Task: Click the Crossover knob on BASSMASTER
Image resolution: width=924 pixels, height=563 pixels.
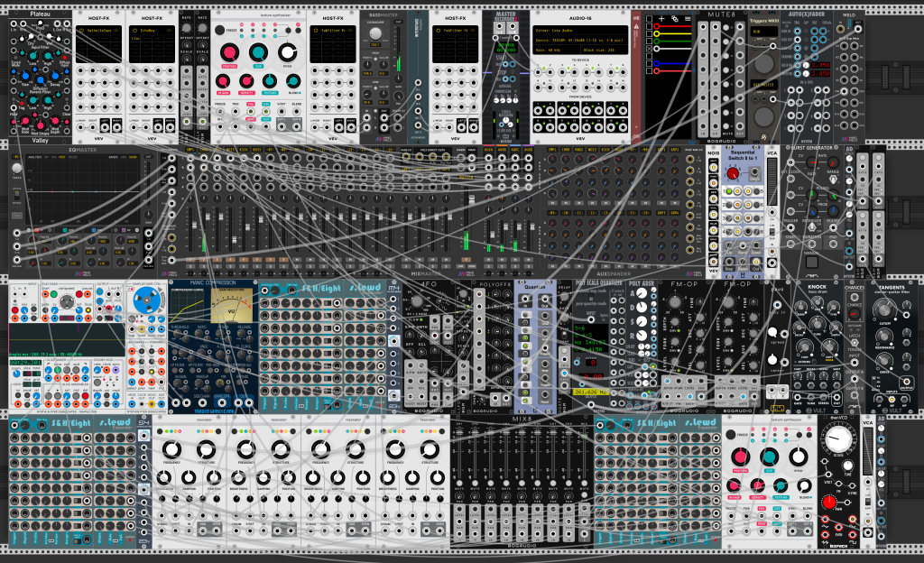Action: click(375, 34)
